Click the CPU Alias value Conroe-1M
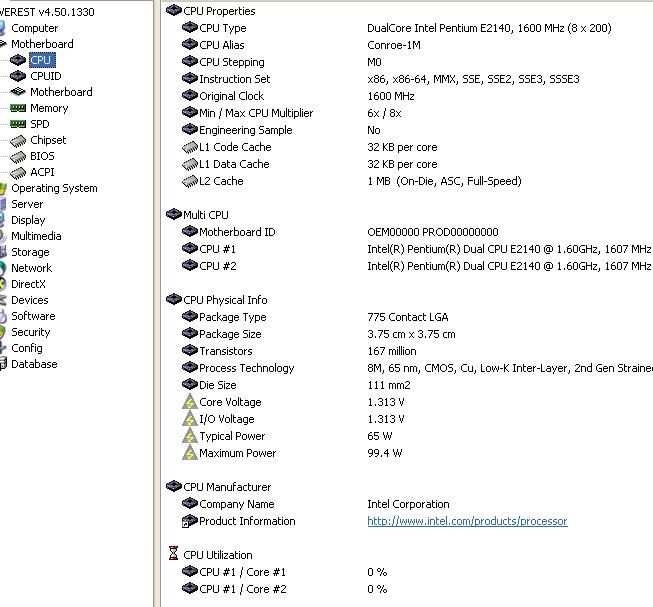653x607 pixels. 394,45
